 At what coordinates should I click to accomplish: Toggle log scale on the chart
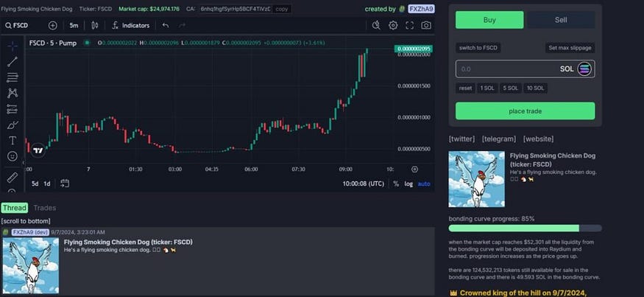pyautogui.click(x=408, y=184)
